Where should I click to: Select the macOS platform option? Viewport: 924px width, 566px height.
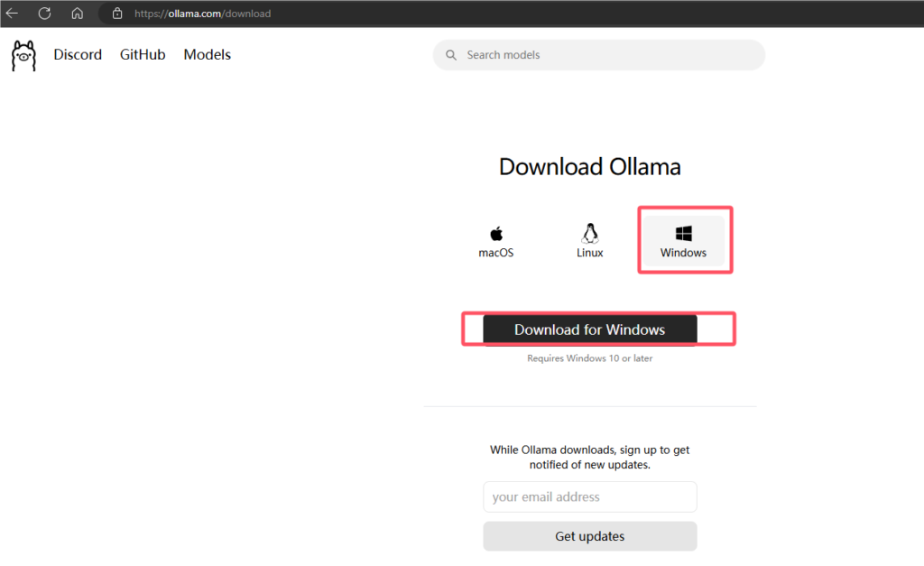496,241
